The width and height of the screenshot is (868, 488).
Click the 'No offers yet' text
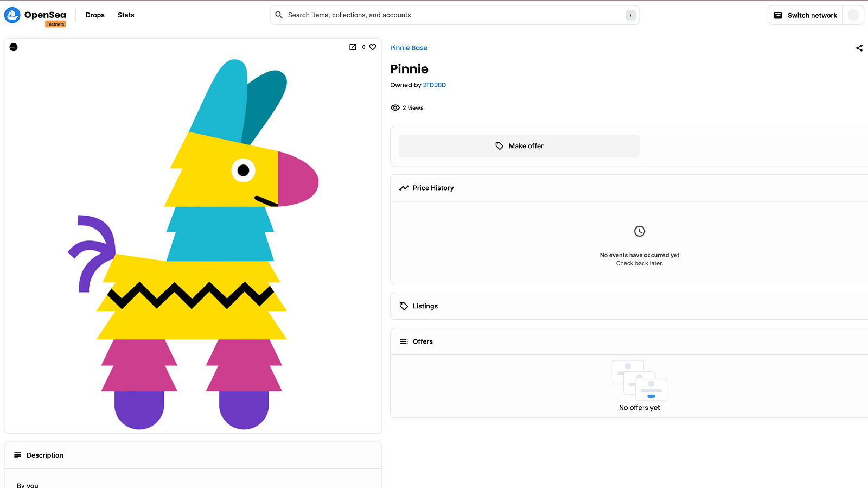coord(640,408)
